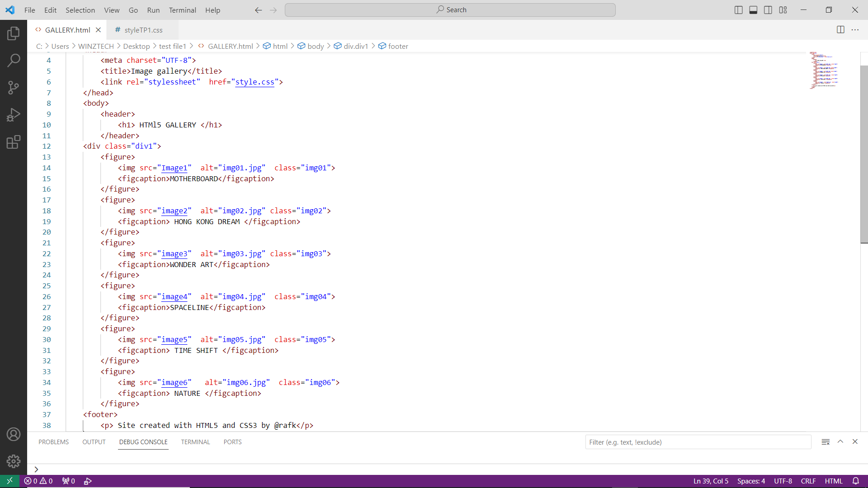Click the vertical scrollbar thumb in editor

coord(864,154)
